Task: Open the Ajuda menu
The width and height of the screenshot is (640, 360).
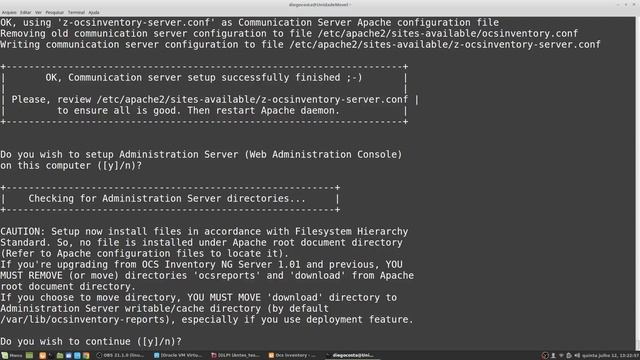Action: click(94, 12)
